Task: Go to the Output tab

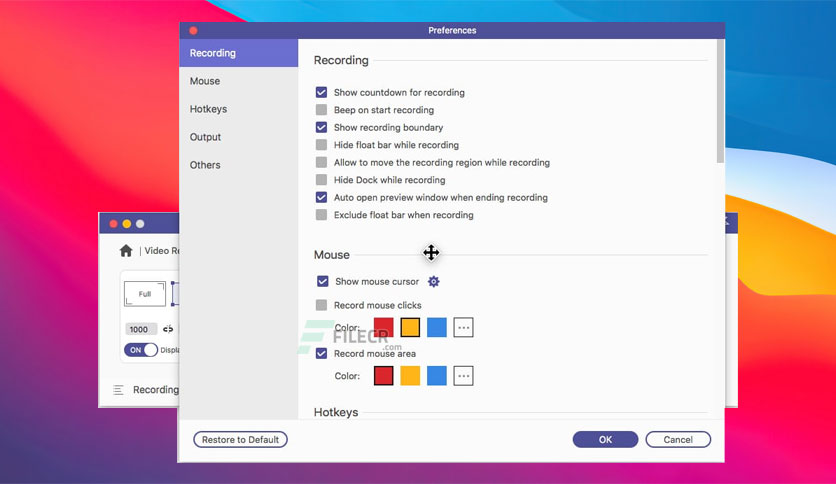Action: click(x=238, y=137)
